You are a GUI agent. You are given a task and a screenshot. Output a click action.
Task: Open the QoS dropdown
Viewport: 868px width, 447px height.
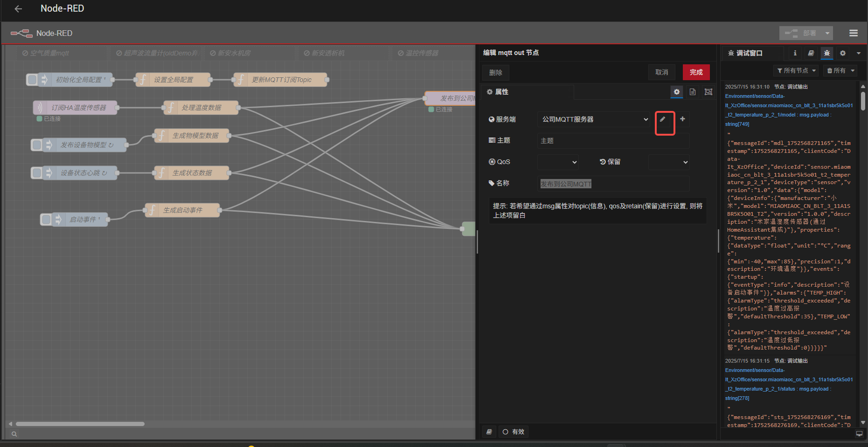[x=558, y=162]
